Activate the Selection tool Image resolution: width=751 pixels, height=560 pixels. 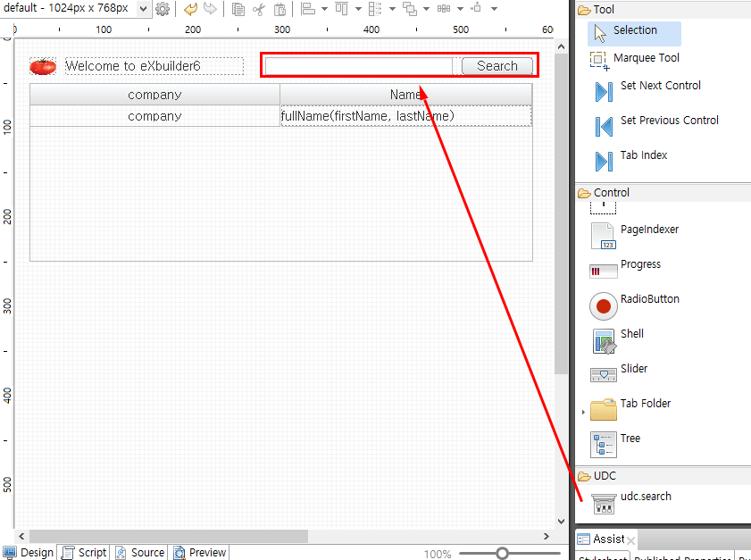click(x=634, y=31)
